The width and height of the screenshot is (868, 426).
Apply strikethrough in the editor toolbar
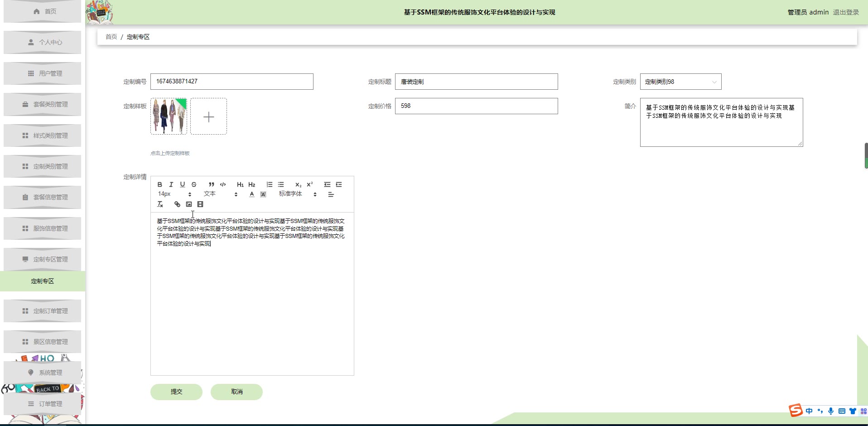tap(194, 184)
